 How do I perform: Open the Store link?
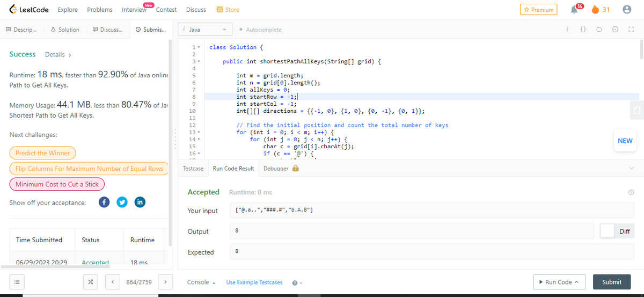(228, 10)
